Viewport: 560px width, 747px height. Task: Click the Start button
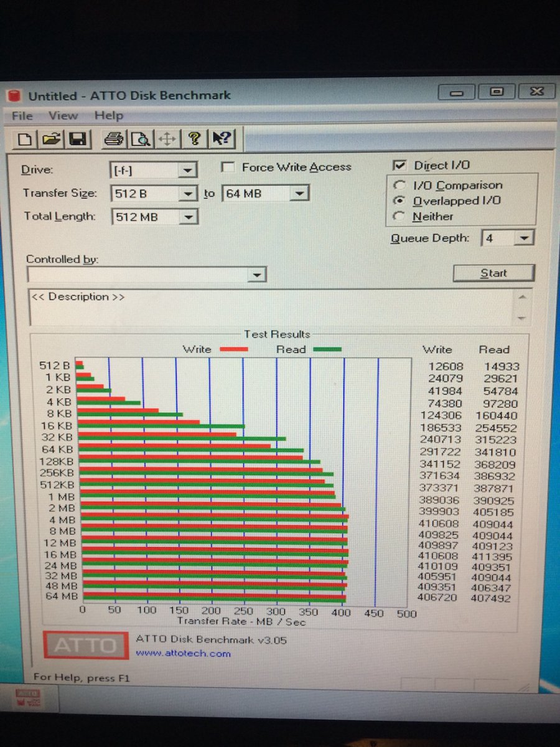pyautogui.click(x=493, y=273)
